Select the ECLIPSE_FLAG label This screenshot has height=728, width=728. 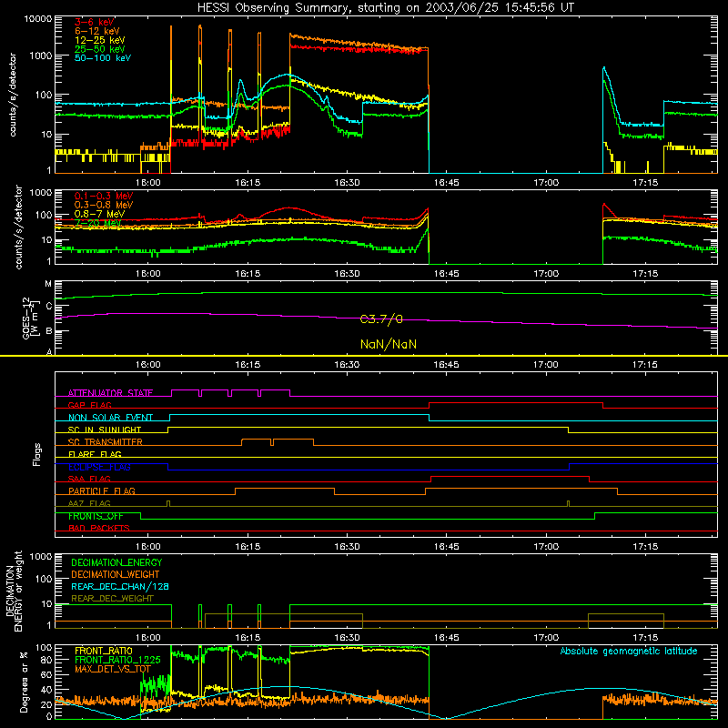[x=99, y=467]
